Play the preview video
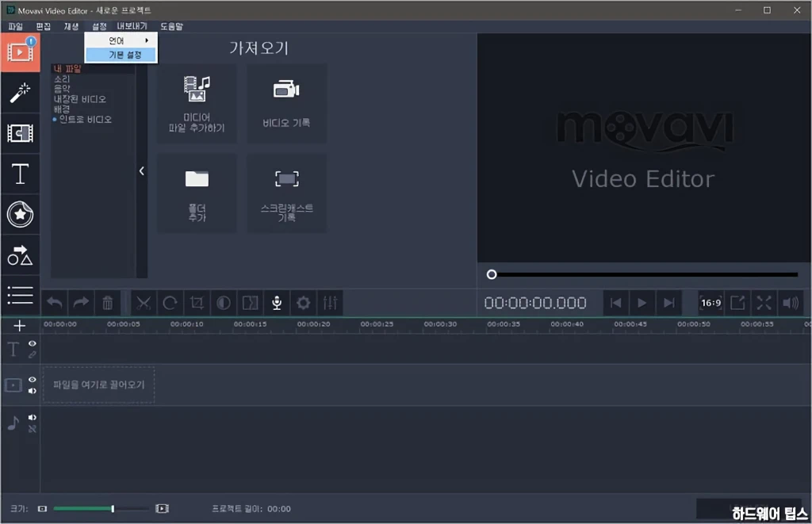The height and width of the screenshot is (524, 812). (x=642, y=303)
